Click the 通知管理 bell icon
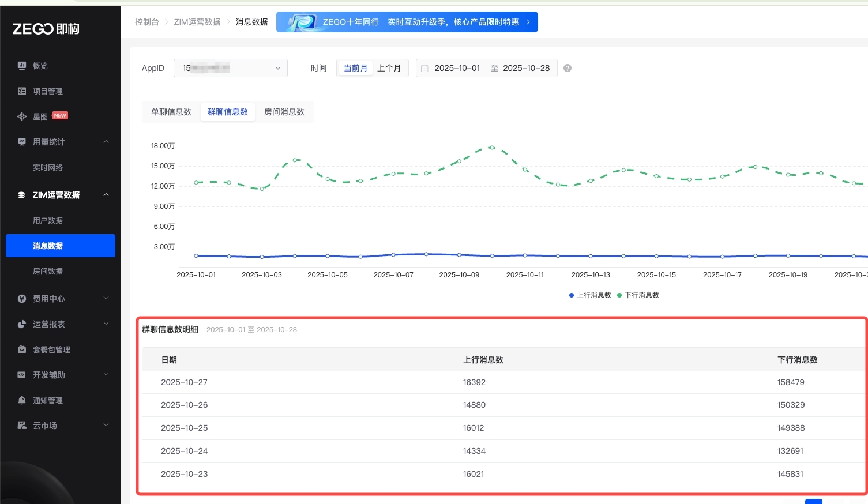This screenshot has height=504, width=868. pos(22,400)
